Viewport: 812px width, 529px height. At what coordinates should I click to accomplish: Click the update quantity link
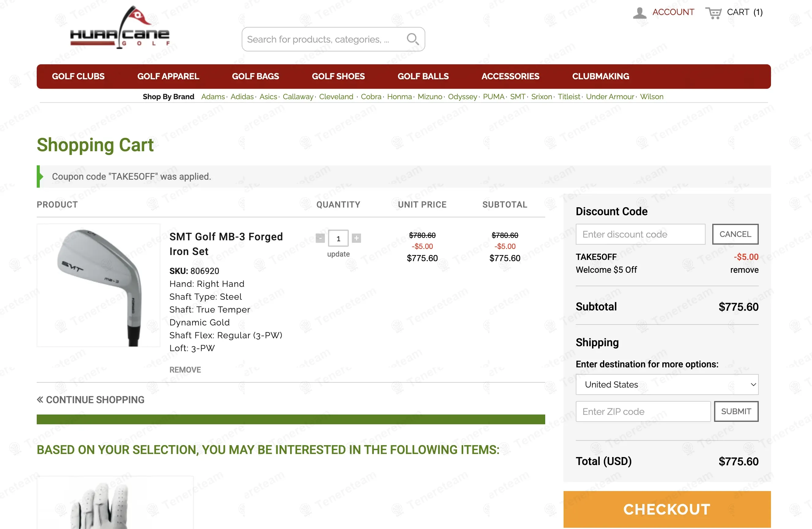tap(338, 254)
